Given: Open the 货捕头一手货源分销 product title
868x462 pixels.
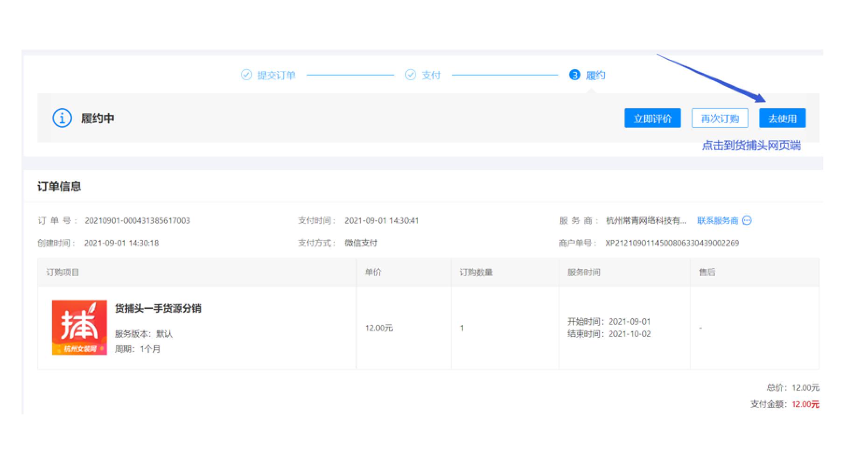Looking at the screenshot, I should point(158,308).
